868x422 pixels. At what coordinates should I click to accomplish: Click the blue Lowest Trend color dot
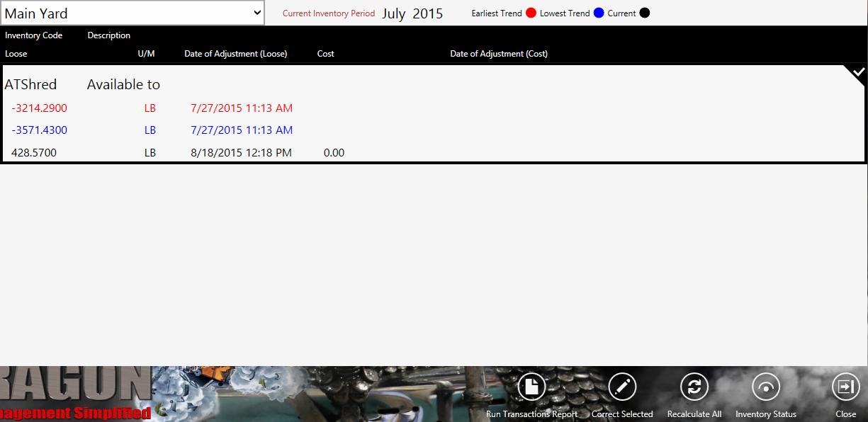click(x=599, y=13)
